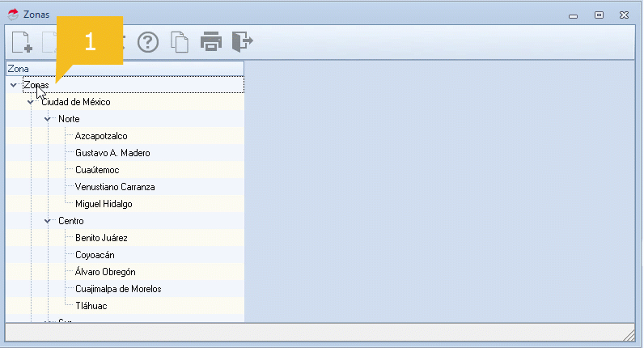Collapse the Ciudad de México node

pos(31,102)
